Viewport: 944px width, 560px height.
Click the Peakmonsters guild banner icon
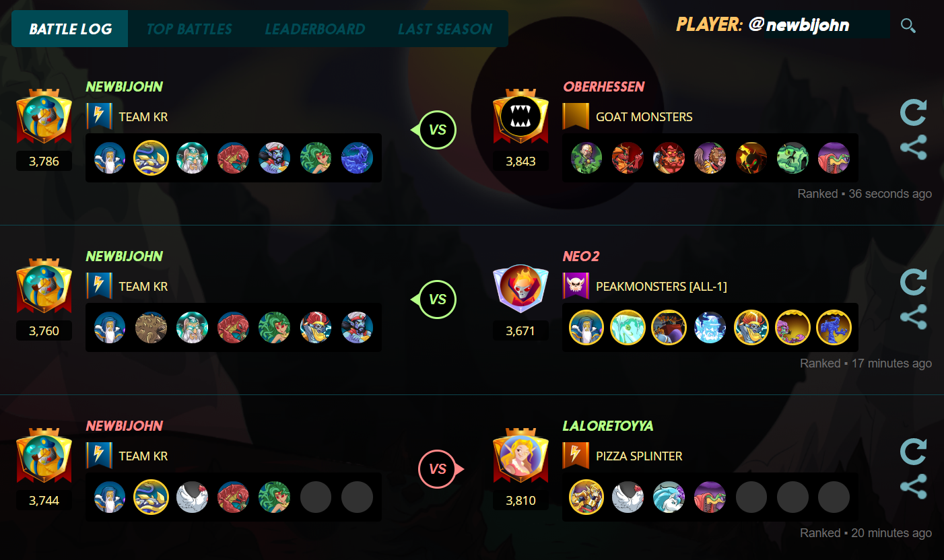[x=576, y=286]
